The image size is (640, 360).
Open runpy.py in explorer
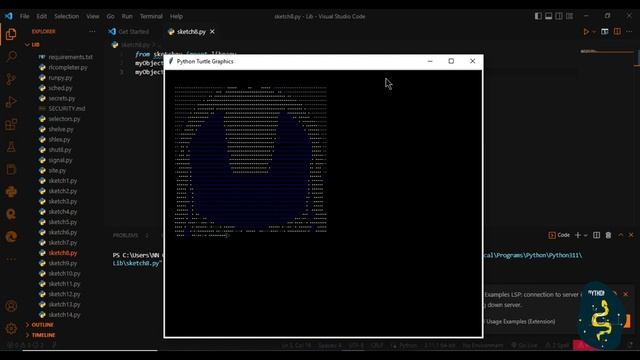(60, 78)
